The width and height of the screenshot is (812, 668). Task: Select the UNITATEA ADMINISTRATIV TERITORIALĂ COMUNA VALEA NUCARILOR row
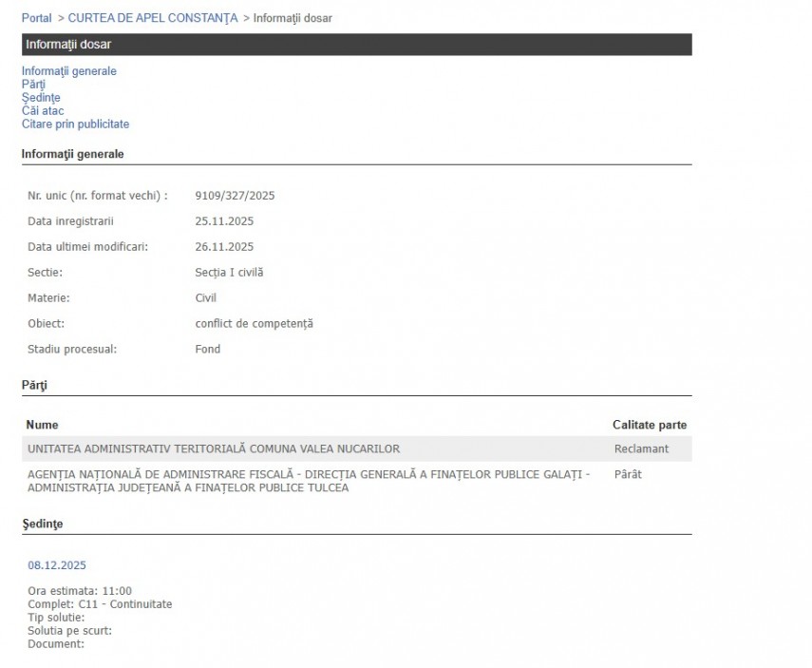(x=214, y=449)
